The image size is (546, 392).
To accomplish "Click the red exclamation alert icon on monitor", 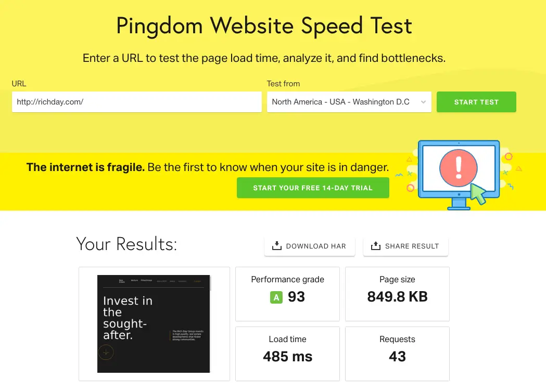I will (x=458, y=168).
